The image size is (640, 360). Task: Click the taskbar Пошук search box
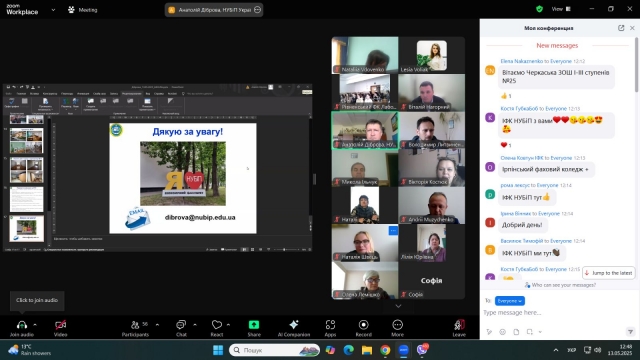[x=274, y=350]
